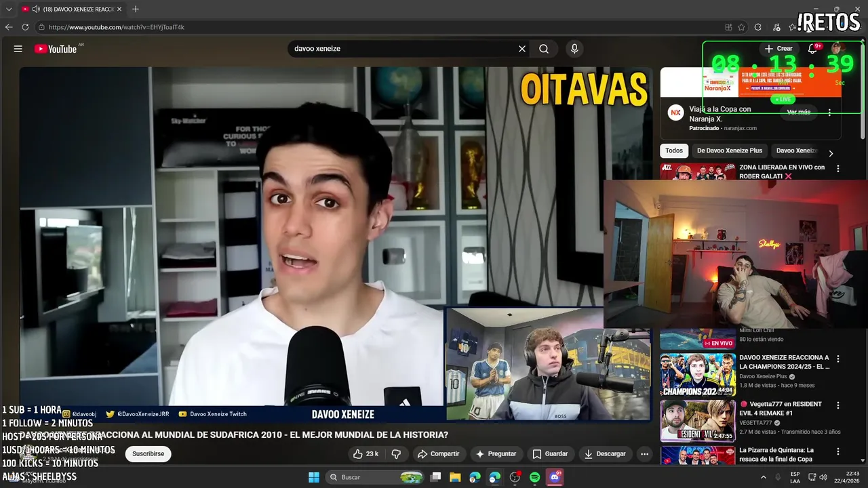The width and height of the screenshot is (868, 488).
Task: Open volume control in system tray
Action: [823, 477]
